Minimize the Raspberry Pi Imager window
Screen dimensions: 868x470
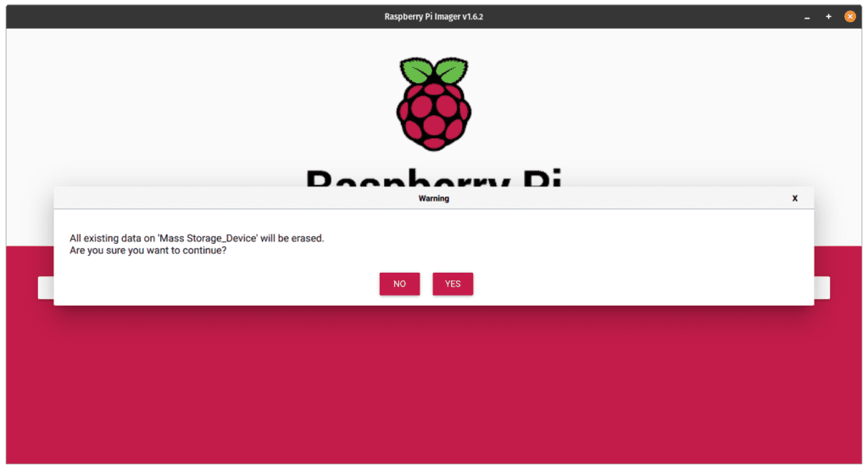tap(807, 17)
